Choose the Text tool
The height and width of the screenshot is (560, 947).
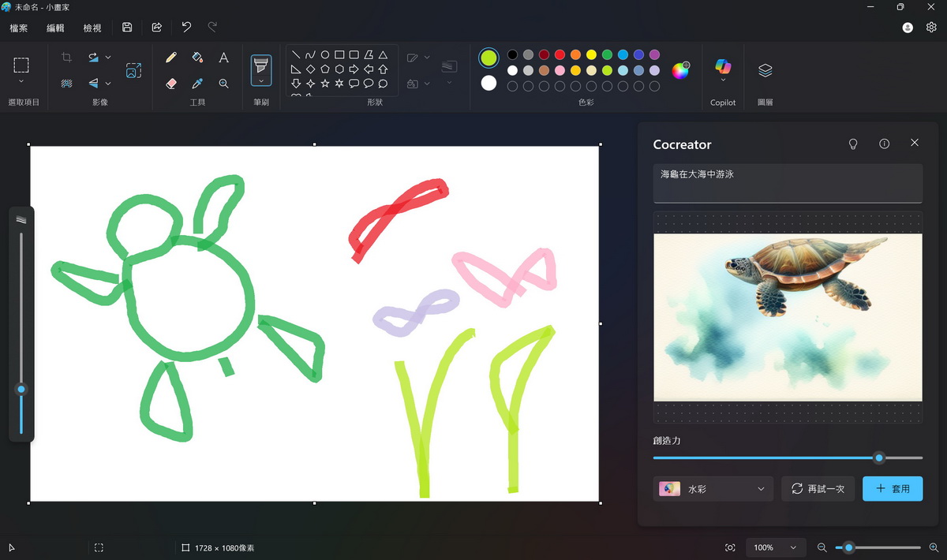pyautogui.click(x=224, y=58)
